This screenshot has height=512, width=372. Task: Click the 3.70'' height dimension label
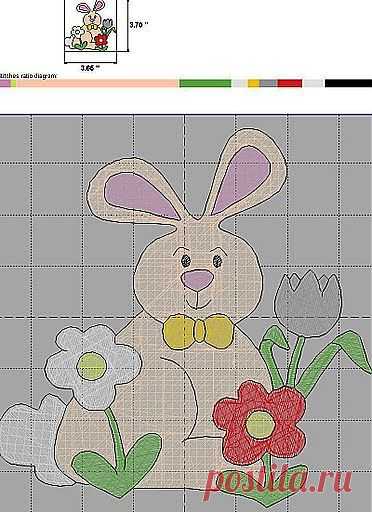139,25
